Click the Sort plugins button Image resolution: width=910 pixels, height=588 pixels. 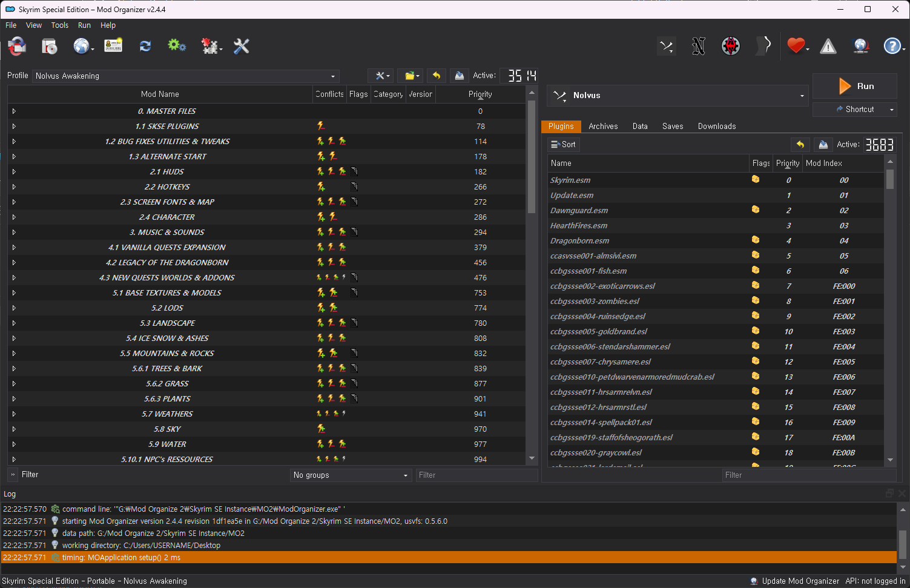563,145
